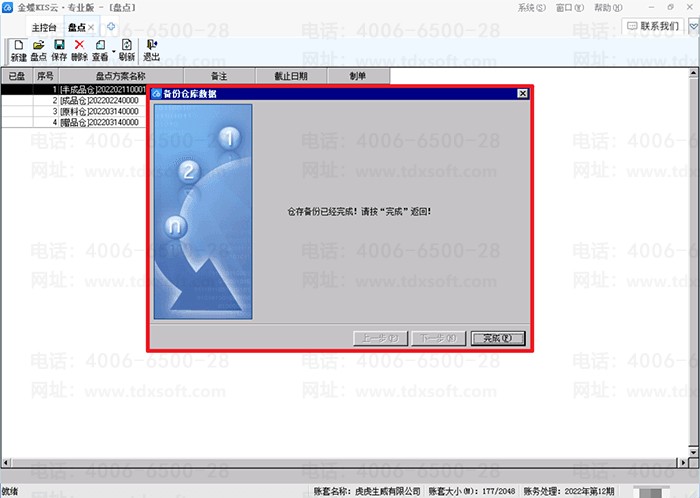700x498 pixels.
Task: Click the 查看 (View) toolbar icon
Action: [100, 50]
